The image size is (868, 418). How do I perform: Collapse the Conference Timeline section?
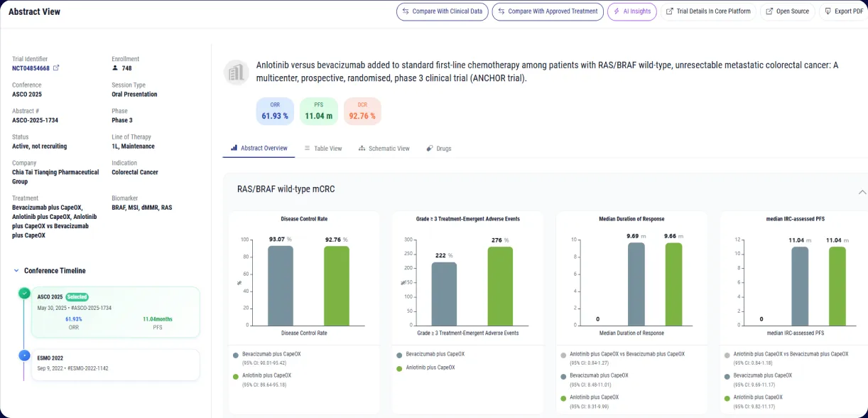tap(17, 271)
